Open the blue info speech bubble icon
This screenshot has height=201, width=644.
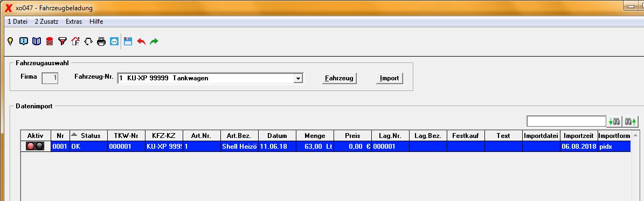coord(24,41)
